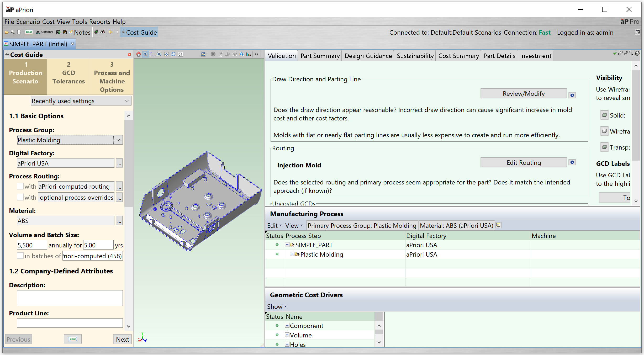Open the analysis display mode dropdown icon
The height and width of the screenshot is (355, 644).
[x=204, y=54]
